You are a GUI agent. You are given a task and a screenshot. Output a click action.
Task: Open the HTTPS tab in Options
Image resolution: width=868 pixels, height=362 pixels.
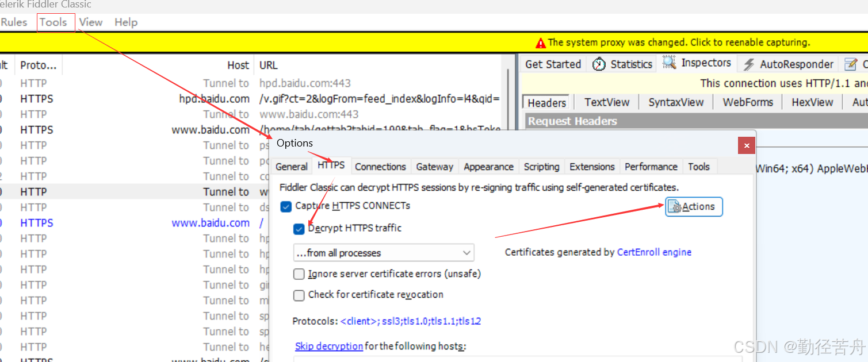(x=331, y=165)
